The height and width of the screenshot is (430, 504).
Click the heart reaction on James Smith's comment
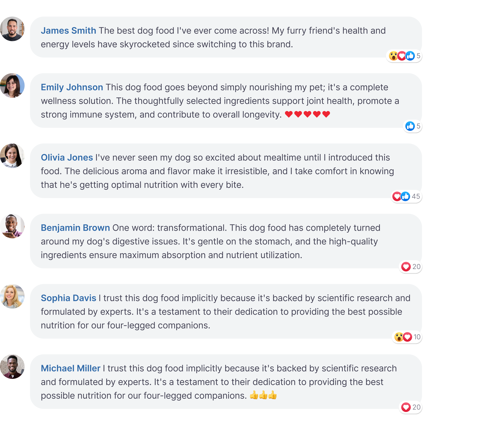click(402, 56)
